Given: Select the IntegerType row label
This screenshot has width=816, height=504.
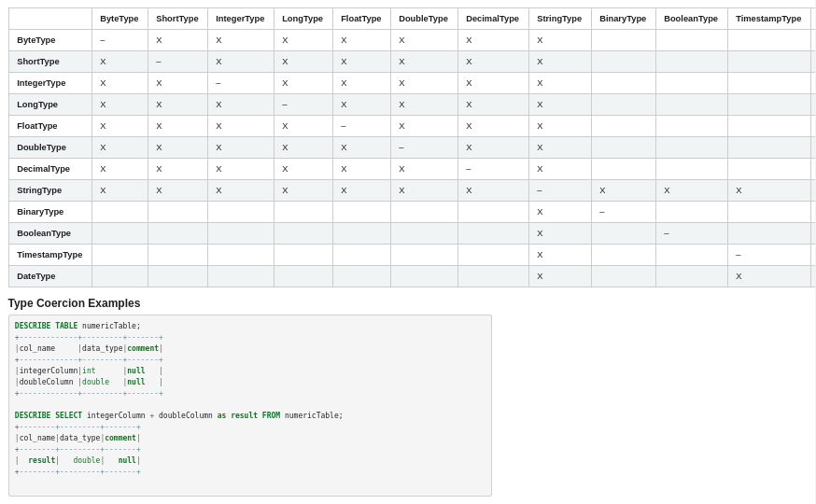Looking at the screenshot, I should (x=41, y=83).
